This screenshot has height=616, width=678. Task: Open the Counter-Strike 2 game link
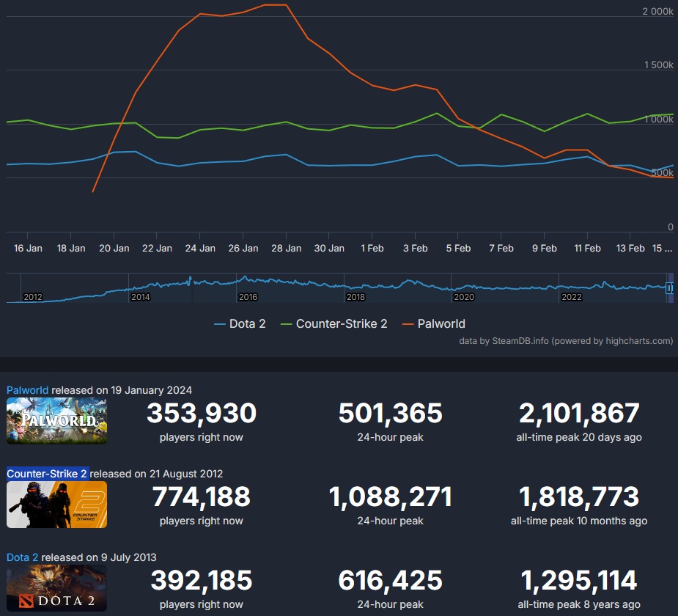47,474
